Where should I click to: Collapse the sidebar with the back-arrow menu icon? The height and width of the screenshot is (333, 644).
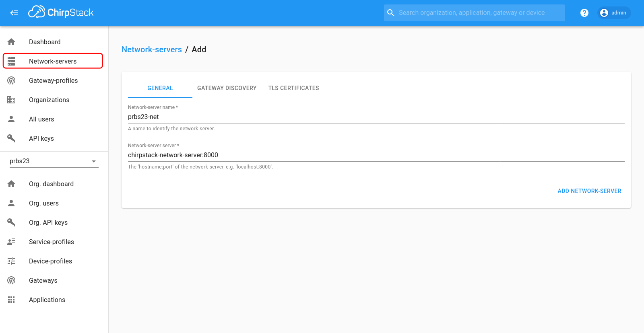pyautogui.click(x=14, y=13)
